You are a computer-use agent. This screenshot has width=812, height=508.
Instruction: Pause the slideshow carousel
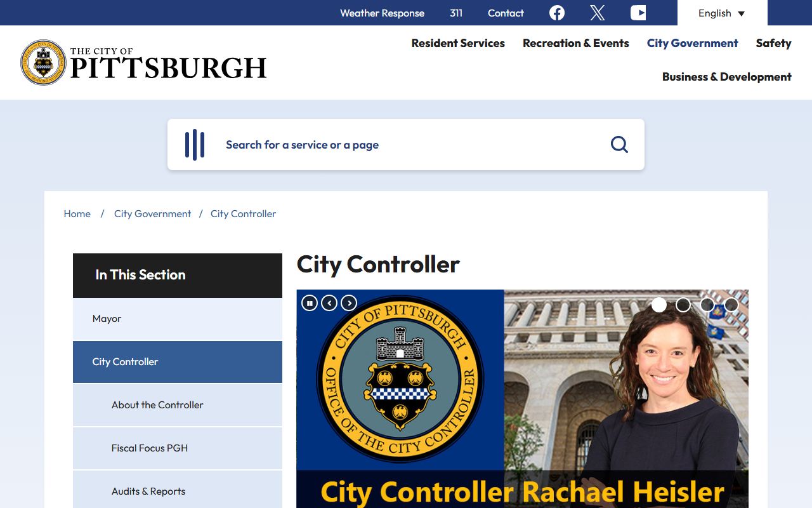(309, 303)
